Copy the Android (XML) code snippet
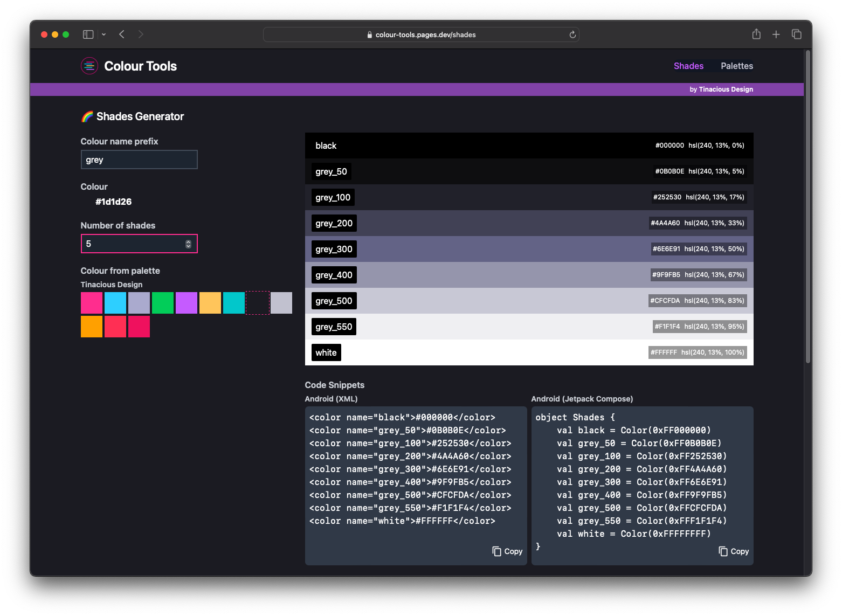Viewport: 842px width, 616px height. click(x=507, y=551)
